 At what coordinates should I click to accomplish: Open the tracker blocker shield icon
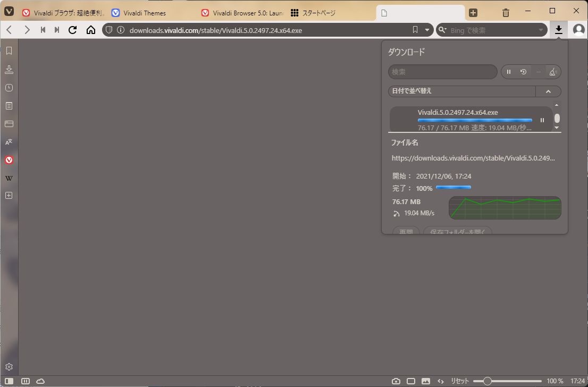pyautogui.click(x=109, y=30)
